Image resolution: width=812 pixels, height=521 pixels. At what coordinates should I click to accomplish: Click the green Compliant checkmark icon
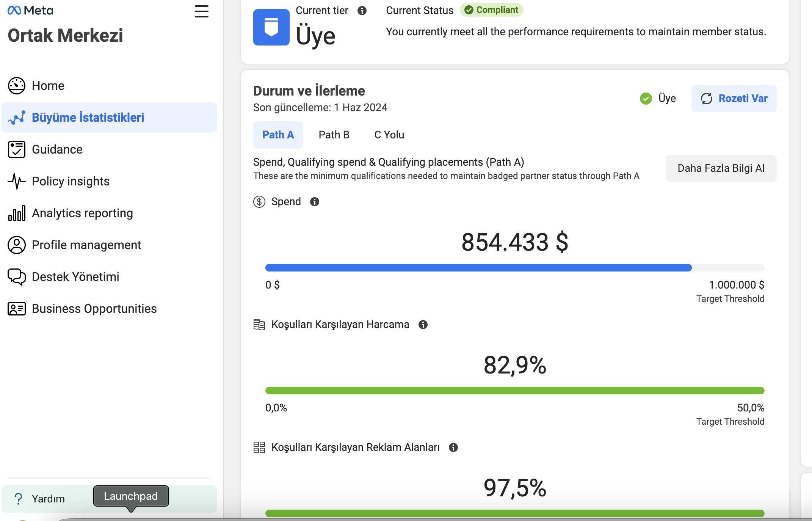pos(469,10)
